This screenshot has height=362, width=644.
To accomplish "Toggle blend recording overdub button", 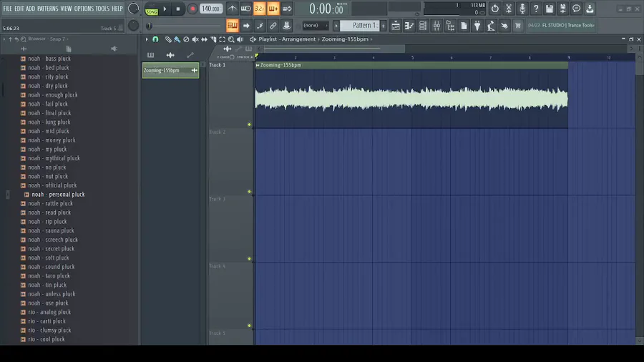I will point(273,9).
